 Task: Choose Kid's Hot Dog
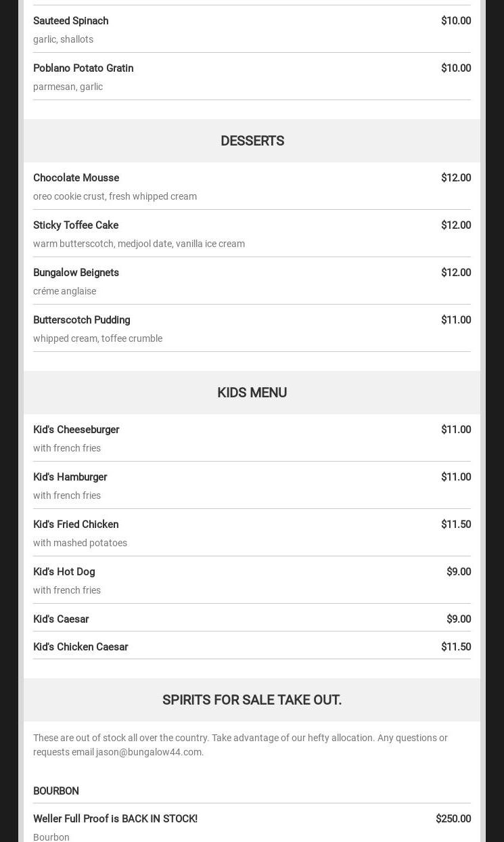[64, 572]
